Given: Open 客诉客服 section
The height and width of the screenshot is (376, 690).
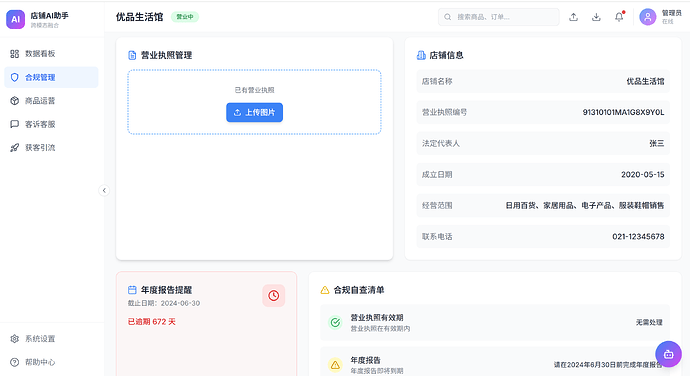Looking at the screenshot, I should (51, 124).
